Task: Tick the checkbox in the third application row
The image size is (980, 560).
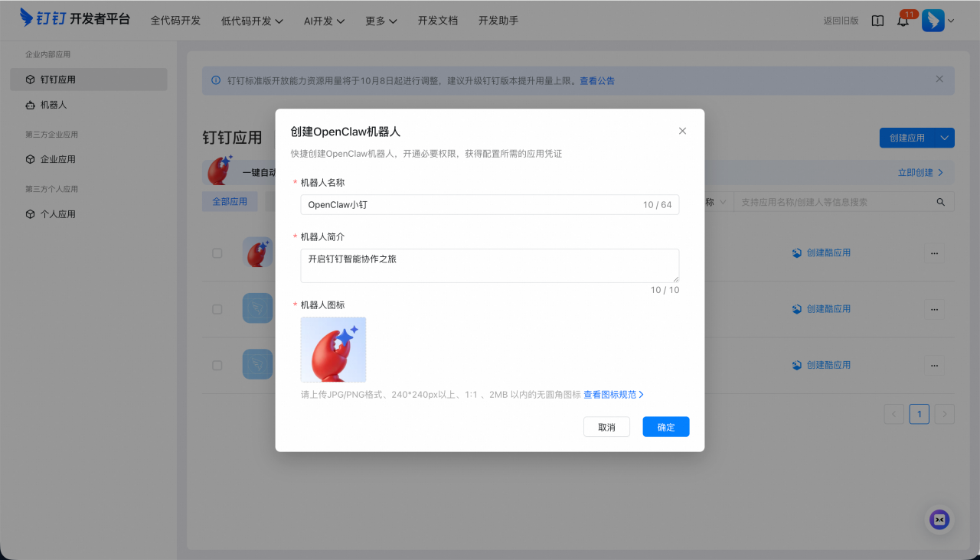Action: click(x=217, y=366)
